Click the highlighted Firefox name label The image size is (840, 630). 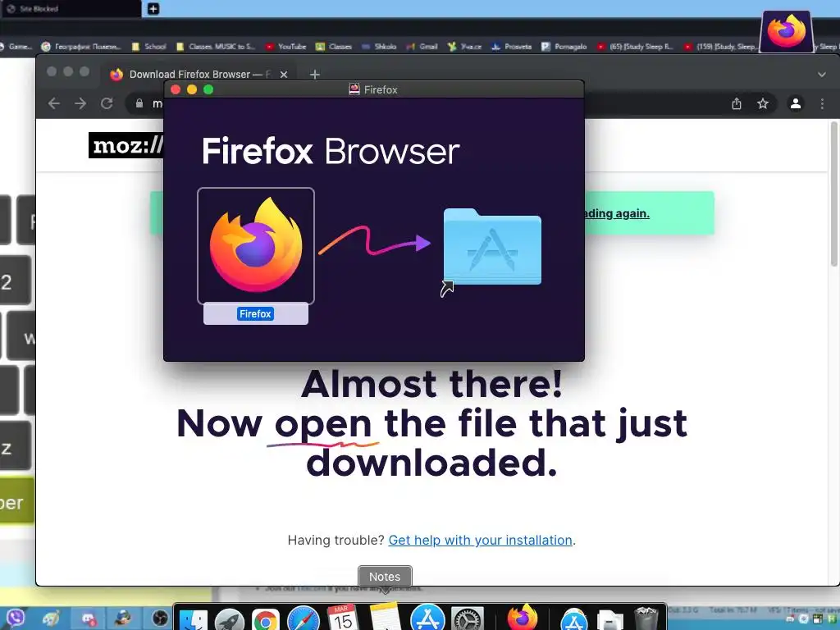[x=256, y=314]
